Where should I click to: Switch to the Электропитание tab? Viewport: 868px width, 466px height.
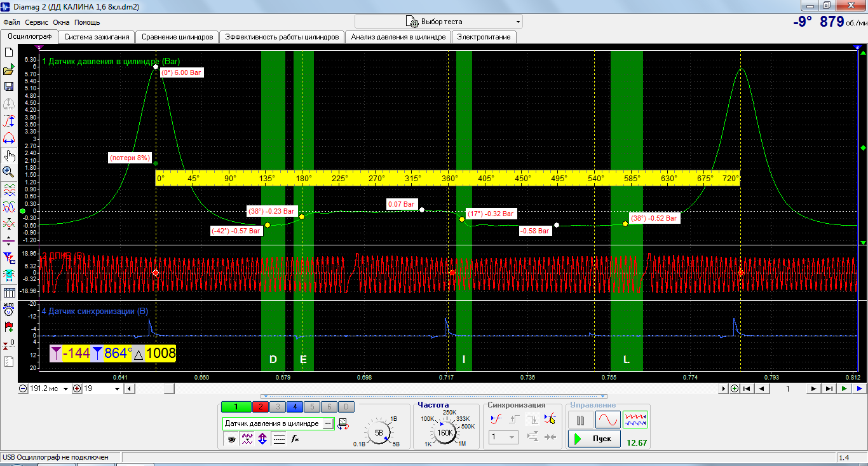pos(484,37)
